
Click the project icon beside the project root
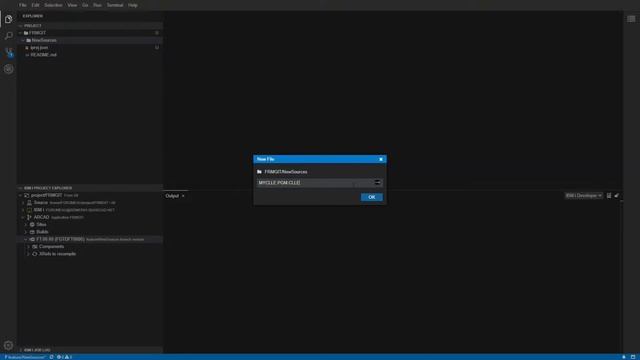[27, 195]
